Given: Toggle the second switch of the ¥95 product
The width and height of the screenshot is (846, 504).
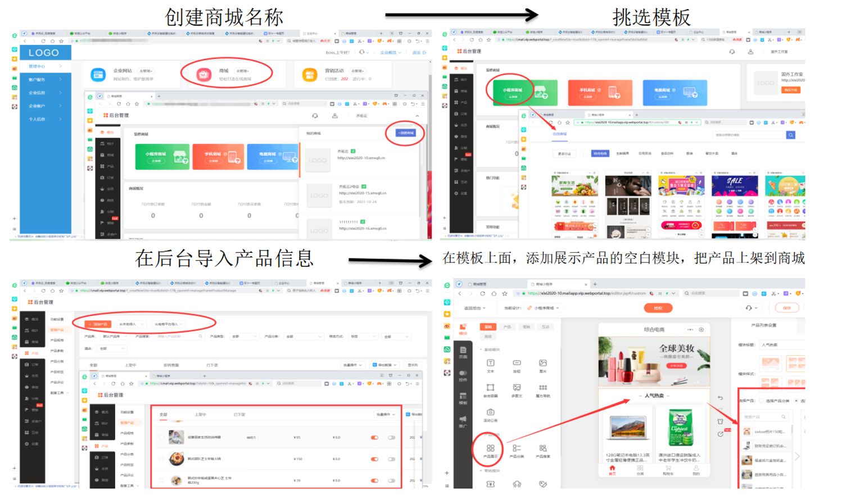Looking at the screenshot, I should [x=391, y=437].
